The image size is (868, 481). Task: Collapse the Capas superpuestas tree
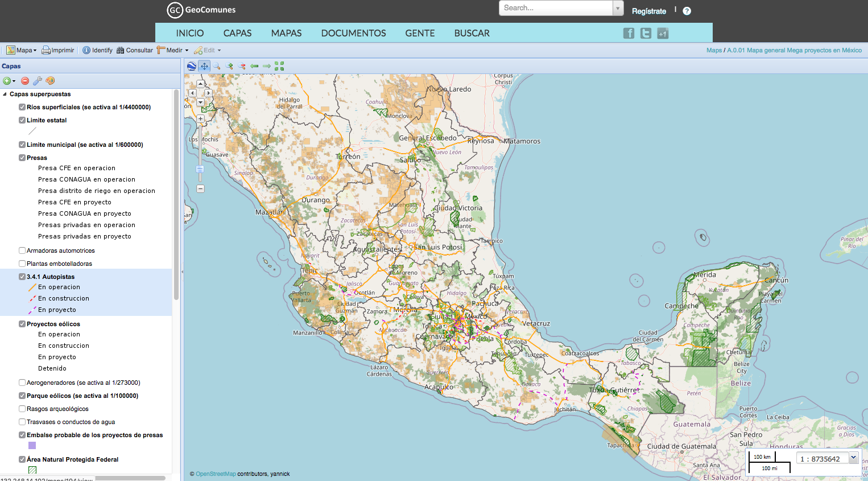pyautogui.click(x=5, y=94)
